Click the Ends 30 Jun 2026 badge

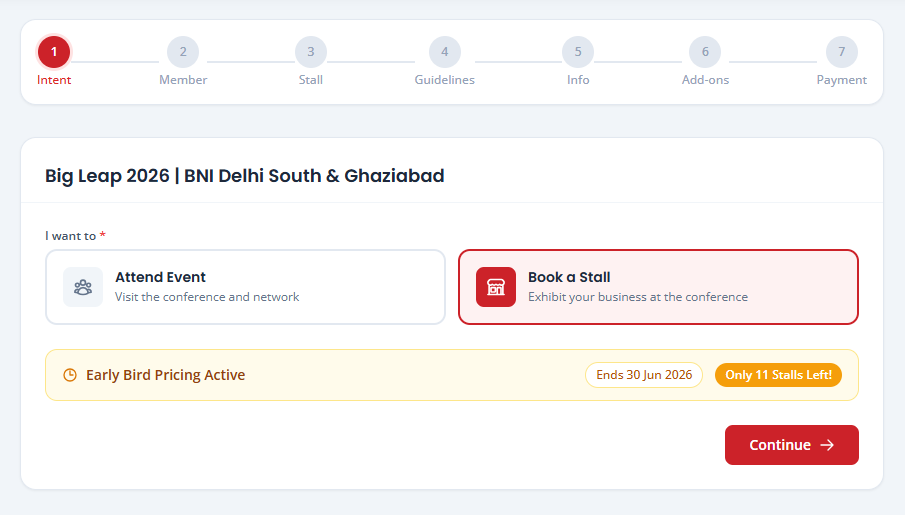click(644, 375)
